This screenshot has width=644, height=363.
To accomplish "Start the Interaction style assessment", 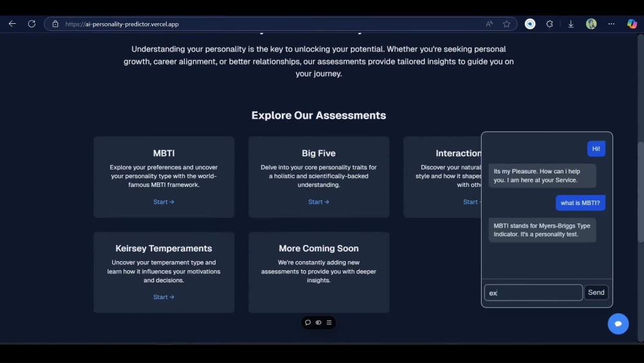I will click(x=472, y=202).
